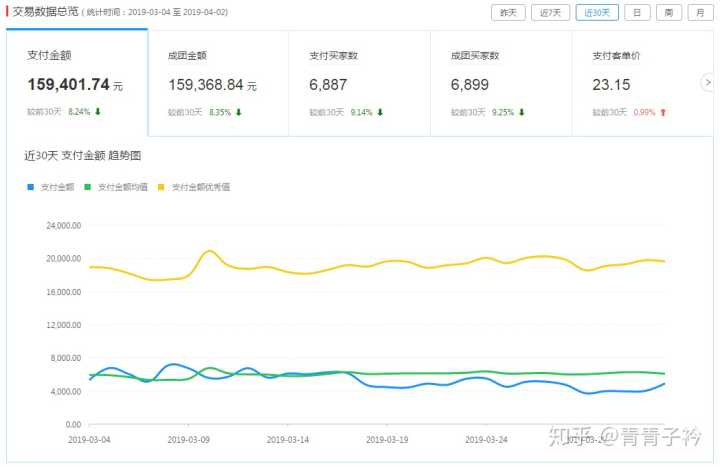This screenshot has height=466, width=720.
Task: Click red up arrow under 支付客单价
Action: 662,112
